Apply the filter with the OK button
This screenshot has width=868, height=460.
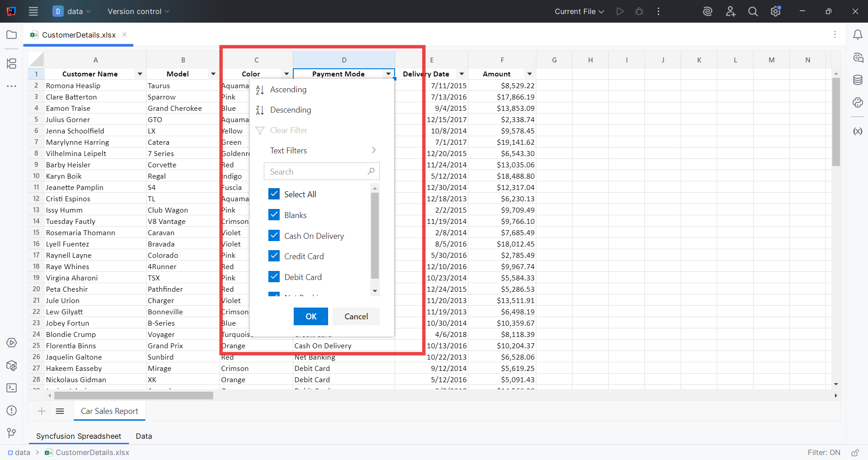(310, 316)
